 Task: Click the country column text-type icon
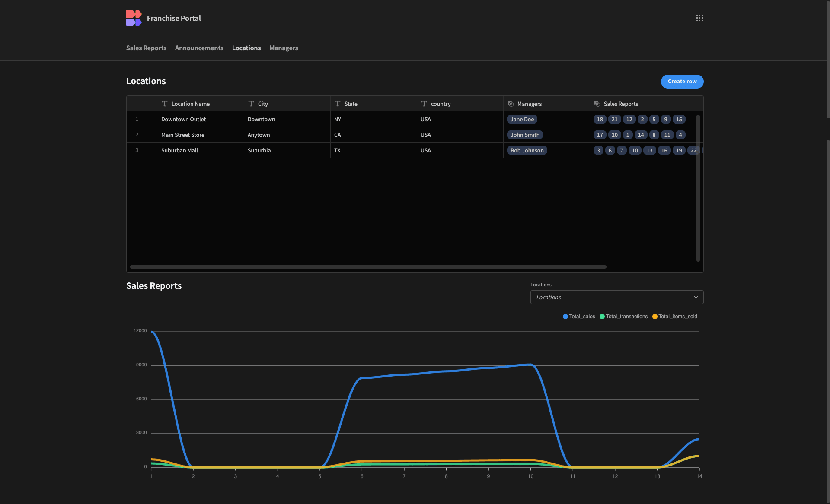click(424, 104)
